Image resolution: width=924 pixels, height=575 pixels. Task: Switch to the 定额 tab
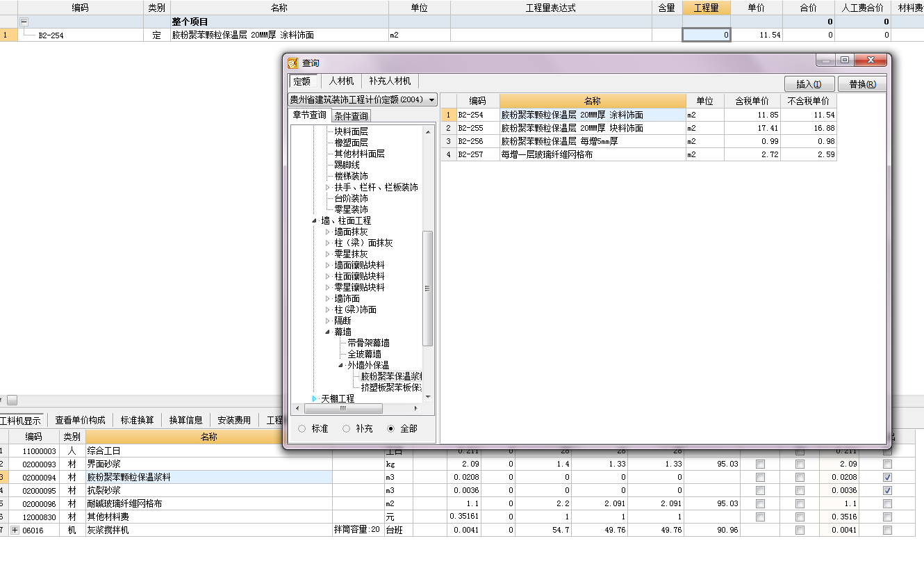[x=302, y=81]
